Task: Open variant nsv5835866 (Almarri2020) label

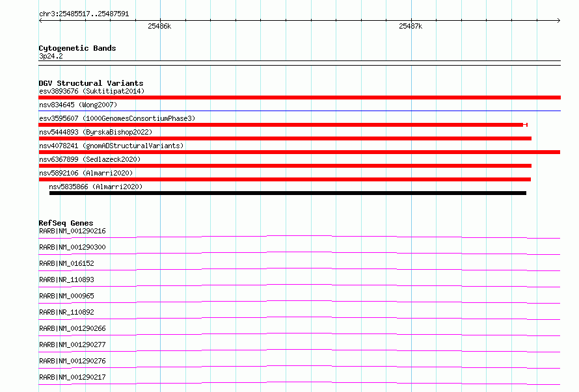Action: (x=96, y=187)
